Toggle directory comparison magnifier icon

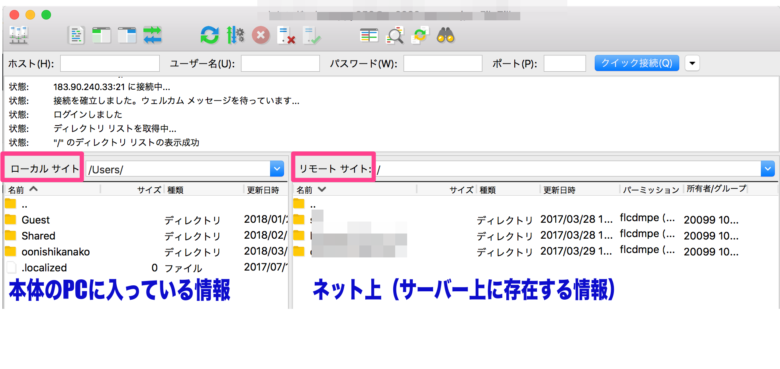pyautogui.click(x=395, y=35)
